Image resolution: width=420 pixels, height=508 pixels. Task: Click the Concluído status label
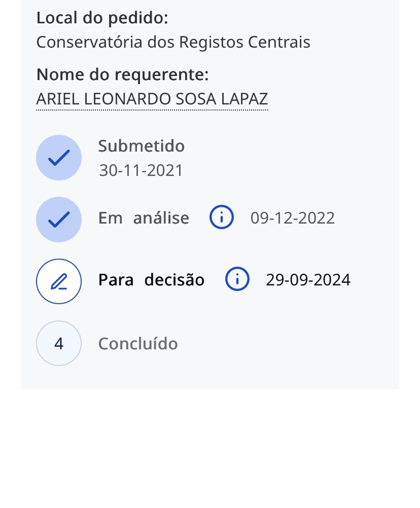[138, 344]
